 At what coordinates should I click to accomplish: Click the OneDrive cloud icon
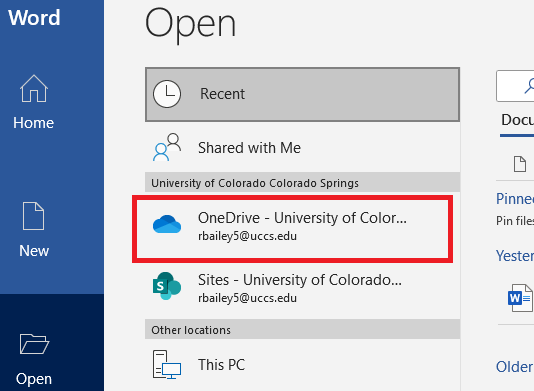167,224
